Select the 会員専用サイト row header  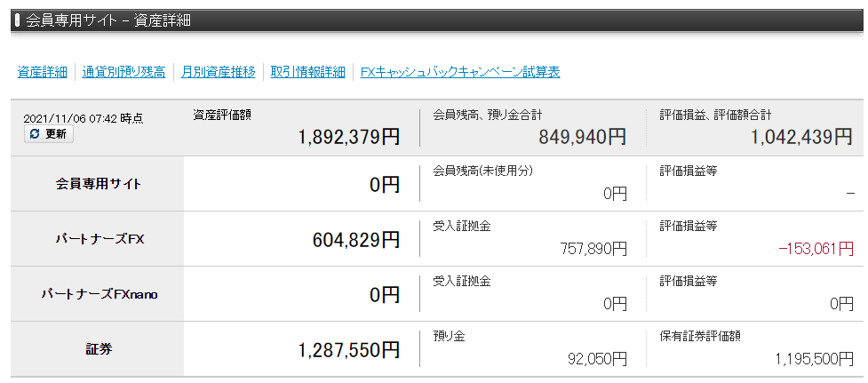point(98,184)
